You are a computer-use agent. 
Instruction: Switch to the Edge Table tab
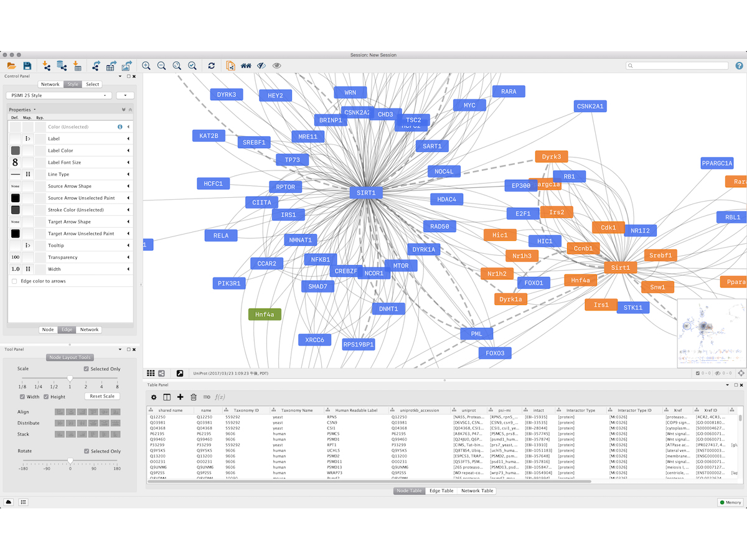coord(441,491)
